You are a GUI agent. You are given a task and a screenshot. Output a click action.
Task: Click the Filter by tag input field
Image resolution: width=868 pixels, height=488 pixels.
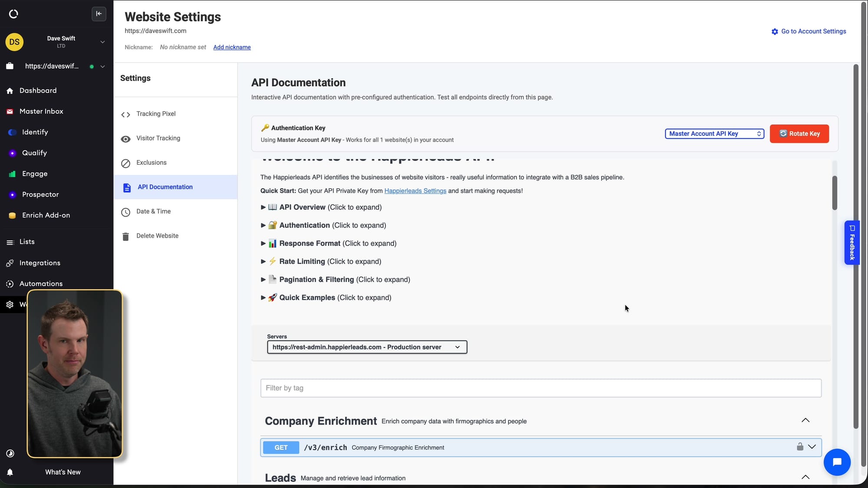pyautogui.click(x=540, y=388)
